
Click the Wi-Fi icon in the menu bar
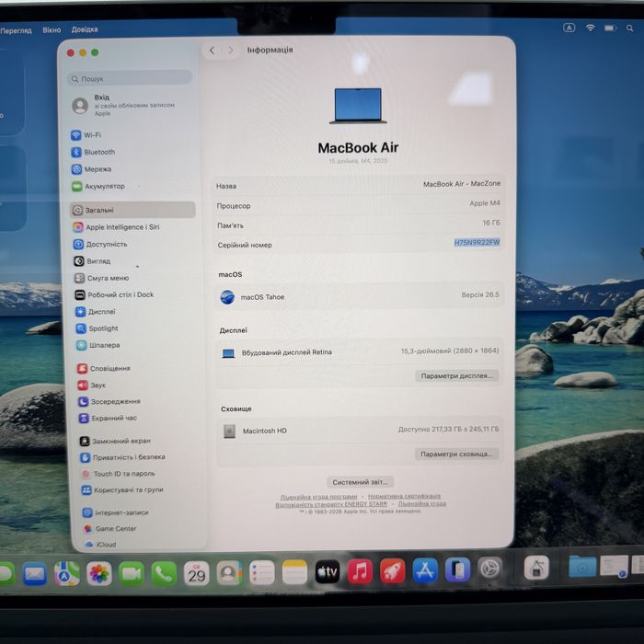click(x=591, y=28)
